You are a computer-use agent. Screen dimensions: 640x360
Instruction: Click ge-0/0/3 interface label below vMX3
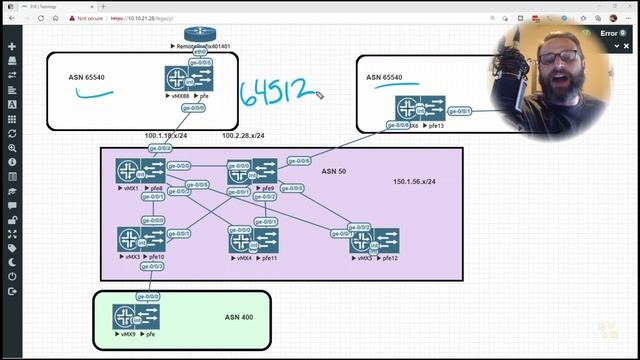coord(152,267)
